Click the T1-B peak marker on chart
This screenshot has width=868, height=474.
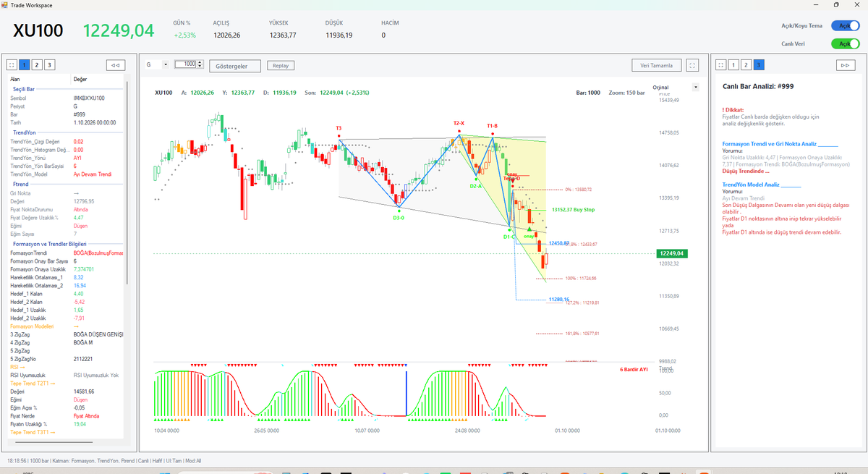point(492,126)
